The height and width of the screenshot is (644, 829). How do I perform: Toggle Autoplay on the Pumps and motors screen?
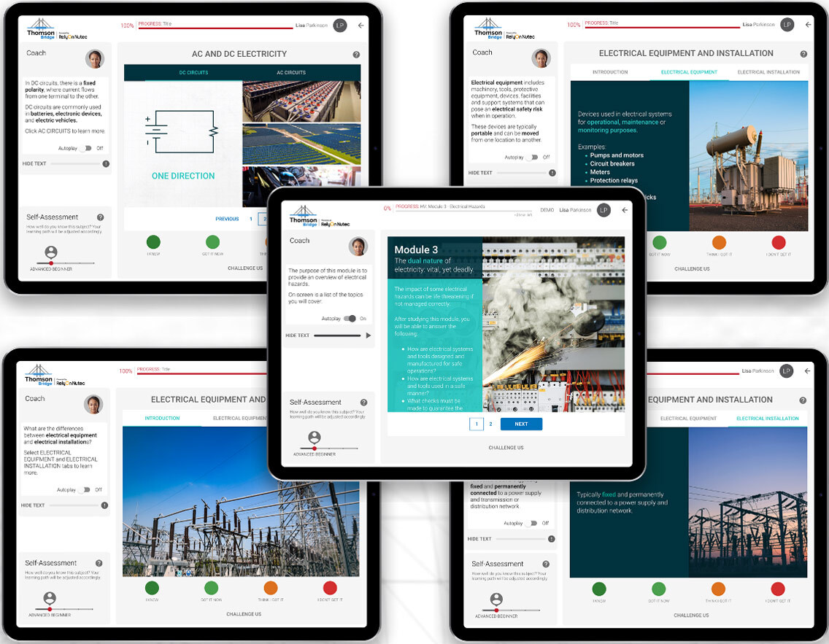(534, 157)
